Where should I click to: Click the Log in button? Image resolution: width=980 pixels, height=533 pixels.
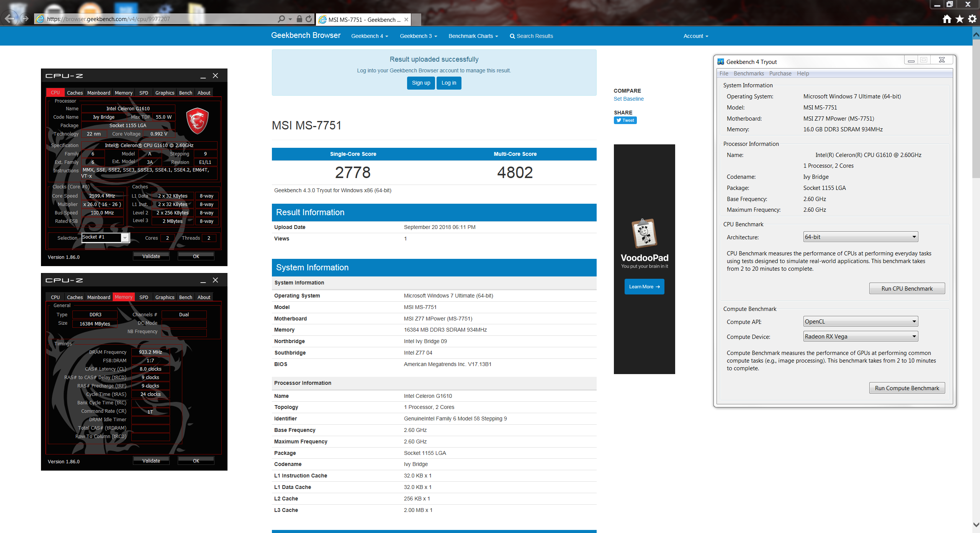[449, 83]
